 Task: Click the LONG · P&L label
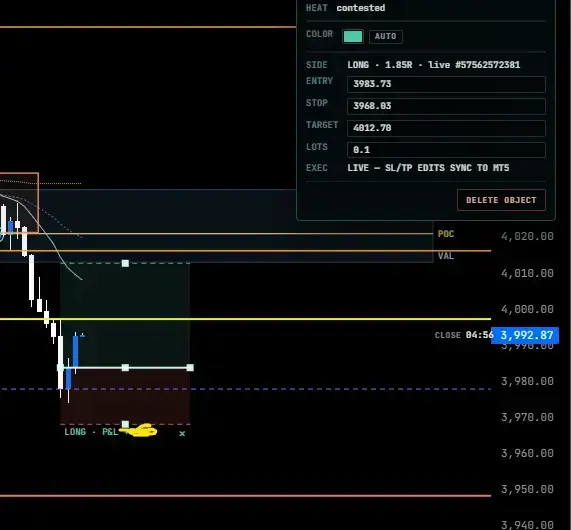click(91, 432)
